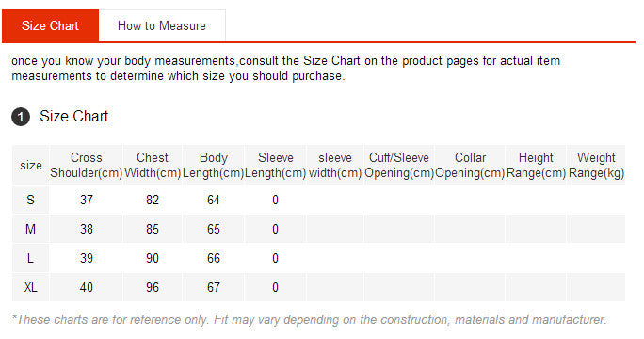Click the Collar Opening(cm) column header
The image size is (644, 339).
point(470,165)
